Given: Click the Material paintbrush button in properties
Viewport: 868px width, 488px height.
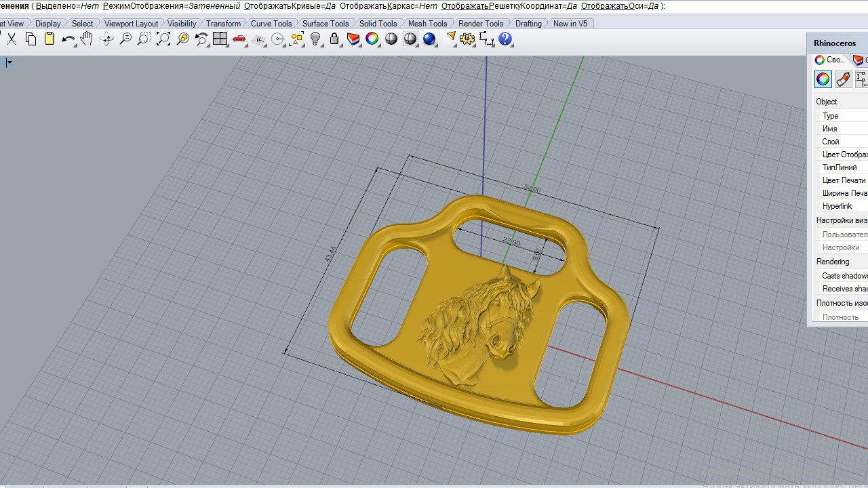Looking at the screenshot, I should coord(843,79).
